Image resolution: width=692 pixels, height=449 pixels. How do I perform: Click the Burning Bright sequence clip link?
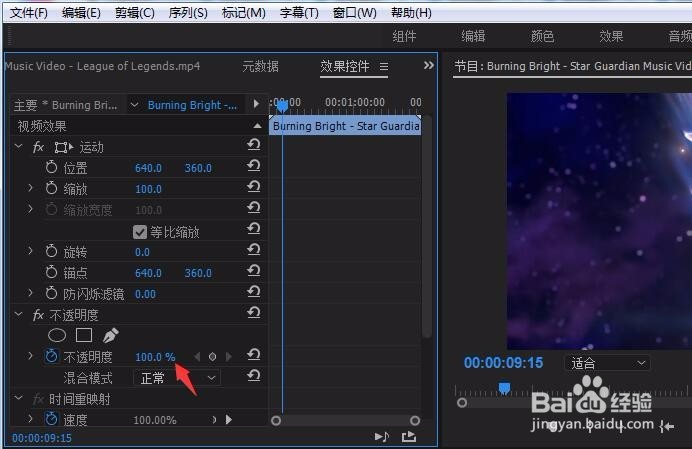192,105
